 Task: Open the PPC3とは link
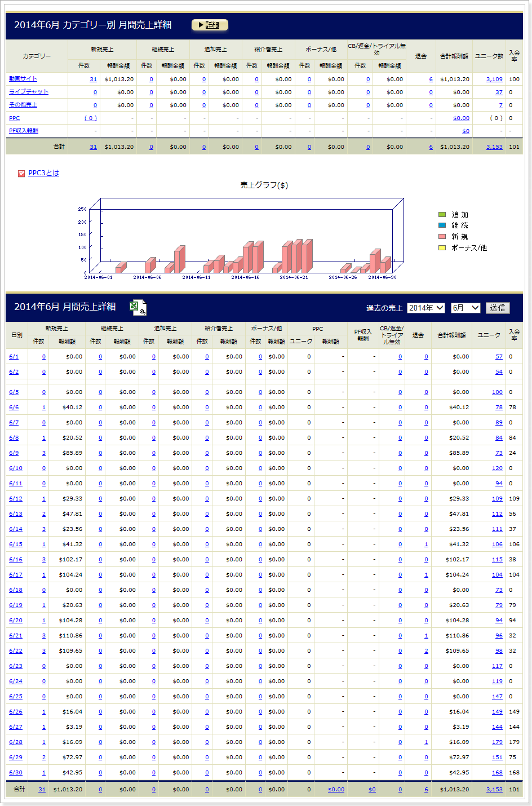(43, 173)
